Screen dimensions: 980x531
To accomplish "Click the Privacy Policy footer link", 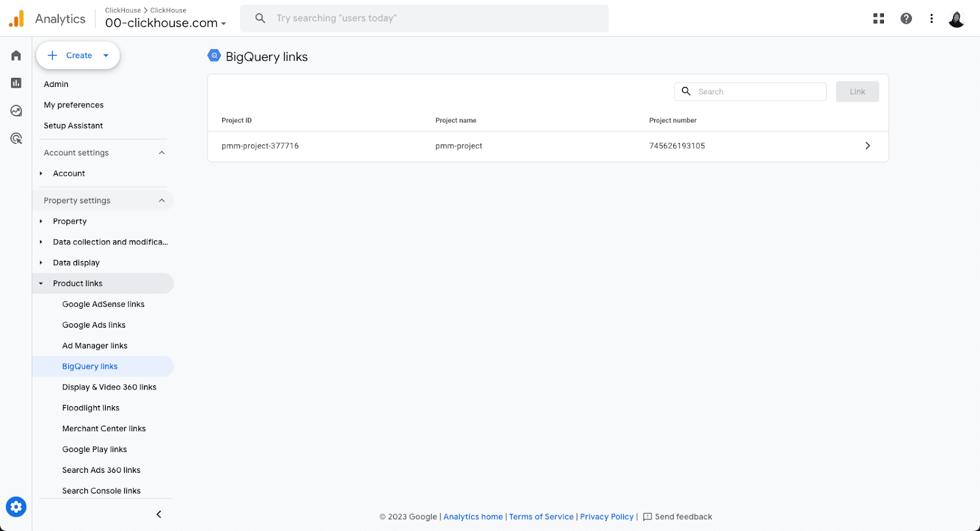I will [x=606, y=517].
